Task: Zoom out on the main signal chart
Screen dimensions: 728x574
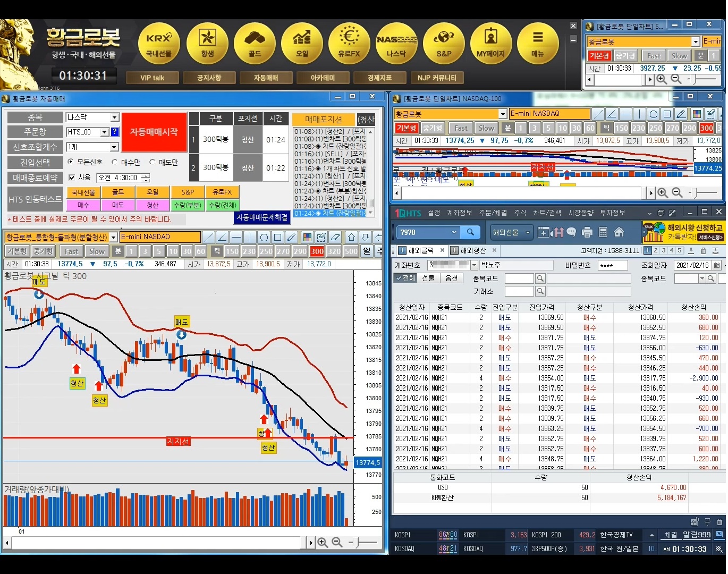Action: tap(337, 542)
